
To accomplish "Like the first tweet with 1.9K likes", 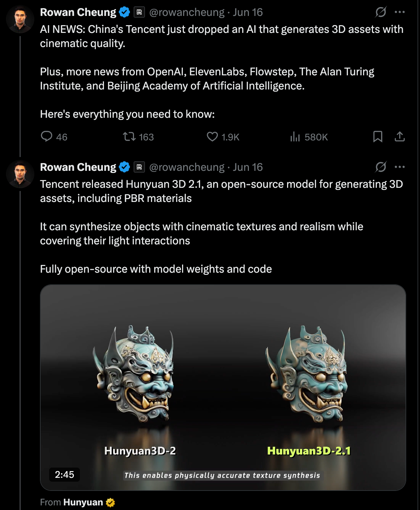I will [223, 137].
